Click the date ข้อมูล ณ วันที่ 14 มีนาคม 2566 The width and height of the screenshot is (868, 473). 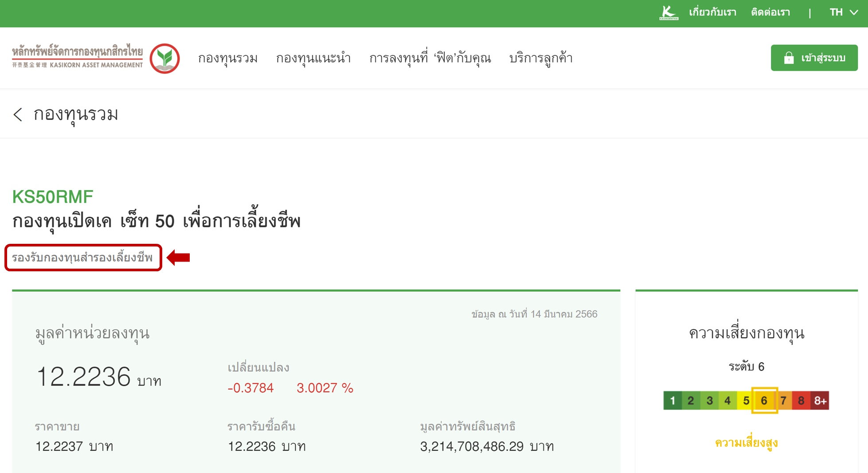pyautogui.click(x=534, y=314)
